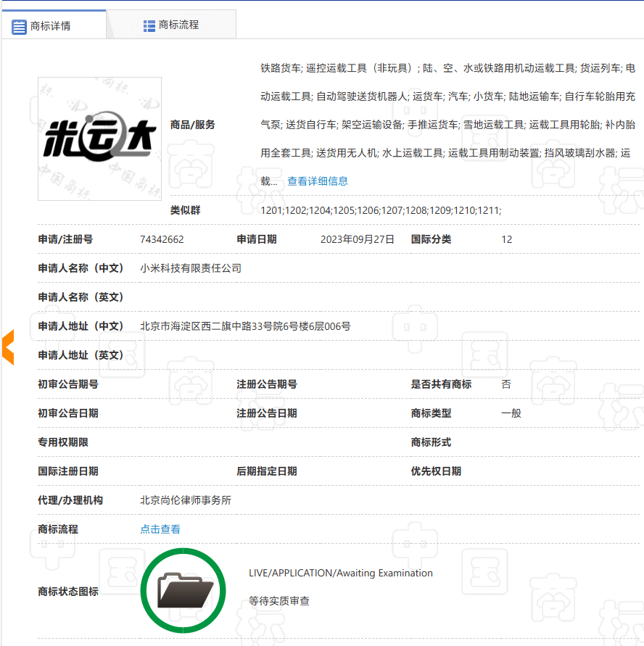Click the applicant name 小米科技有限责任公司
Viewport: 644px width, 646px height.
[191, 268]
